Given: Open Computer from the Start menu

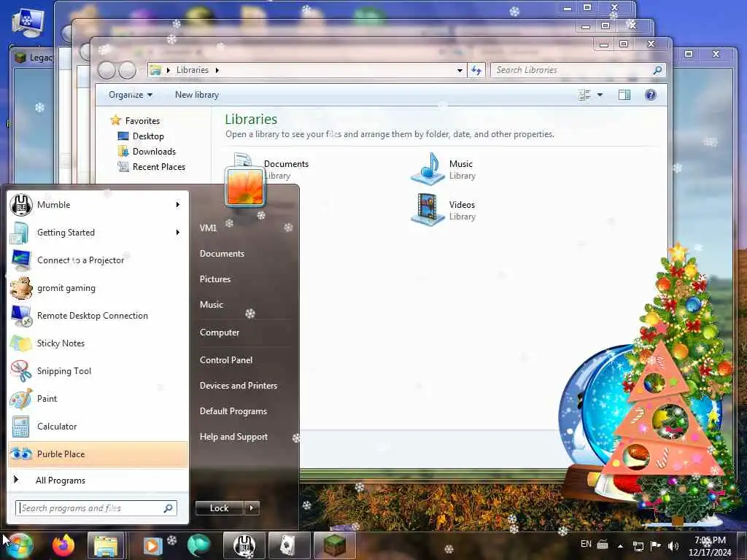Looking at the screenshot, I should point(219,332).
